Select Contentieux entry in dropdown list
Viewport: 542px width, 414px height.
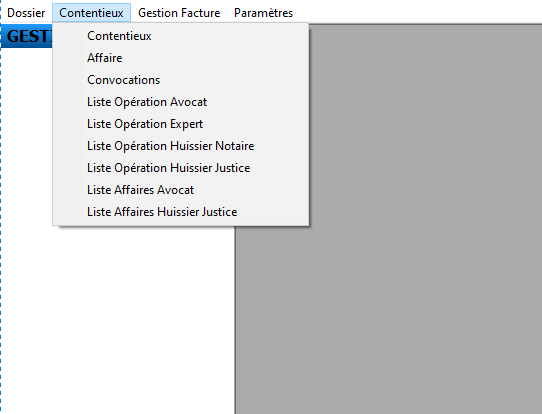pyautogui.click(x=181, y=36)
